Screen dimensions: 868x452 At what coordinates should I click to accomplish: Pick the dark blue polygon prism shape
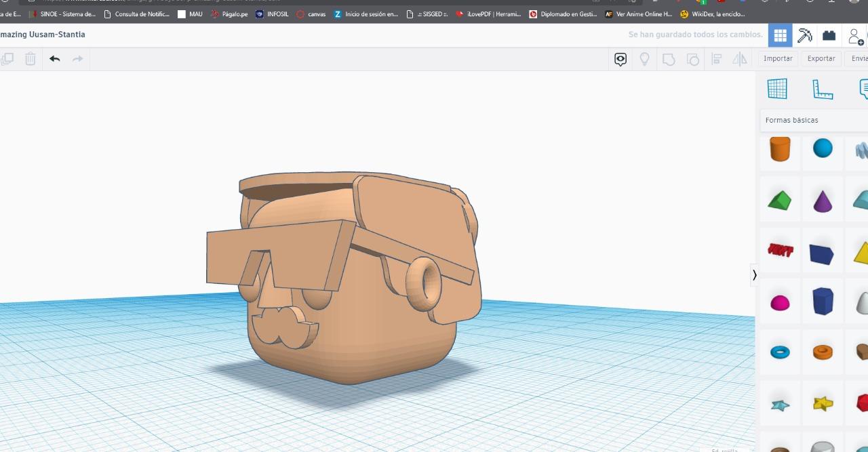tap(823, 302)
